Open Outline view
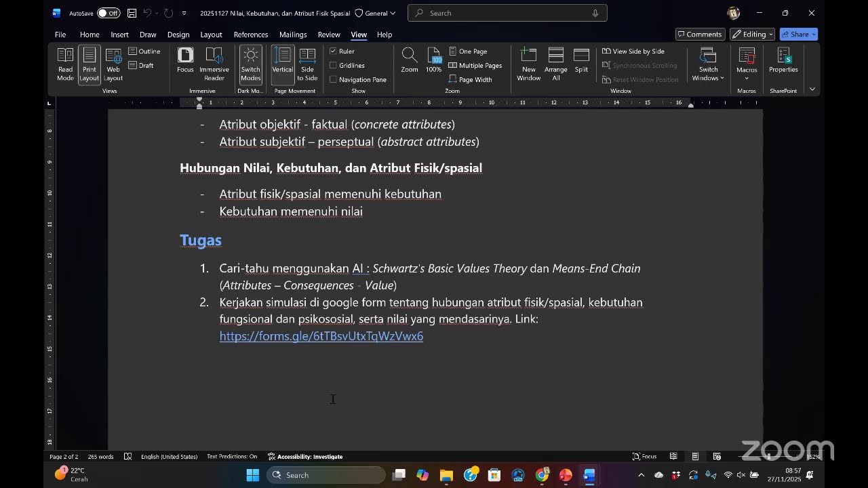Viewport: 868px width, 488px height. 144,52
